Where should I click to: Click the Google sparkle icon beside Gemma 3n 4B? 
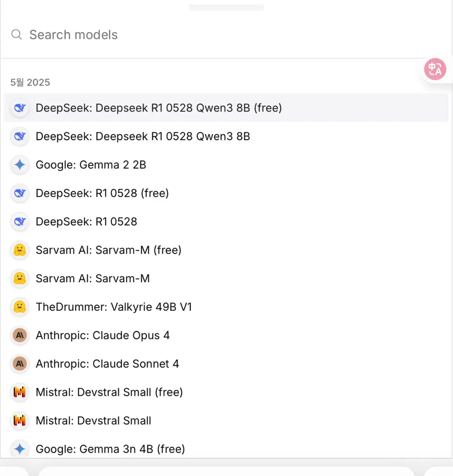20,449
